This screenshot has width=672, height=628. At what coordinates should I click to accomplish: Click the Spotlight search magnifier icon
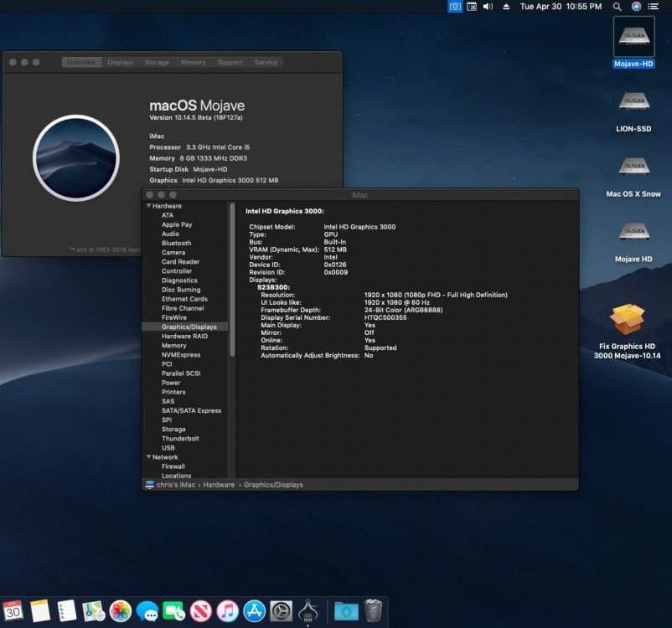(x=618, y=7)
